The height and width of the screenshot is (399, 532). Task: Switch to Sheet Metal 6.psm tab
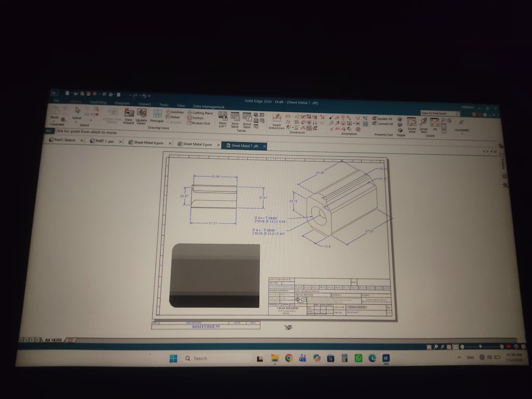(x=148, y=143)
